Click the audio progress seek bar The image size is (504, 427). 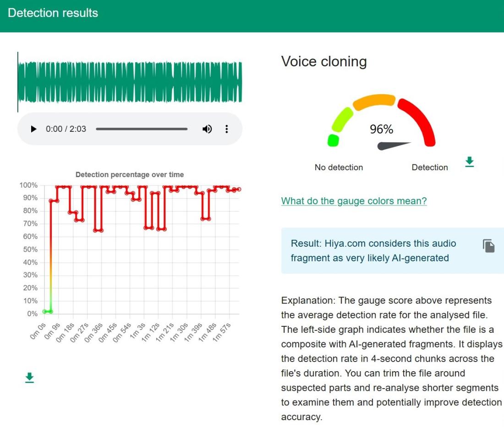142,129
